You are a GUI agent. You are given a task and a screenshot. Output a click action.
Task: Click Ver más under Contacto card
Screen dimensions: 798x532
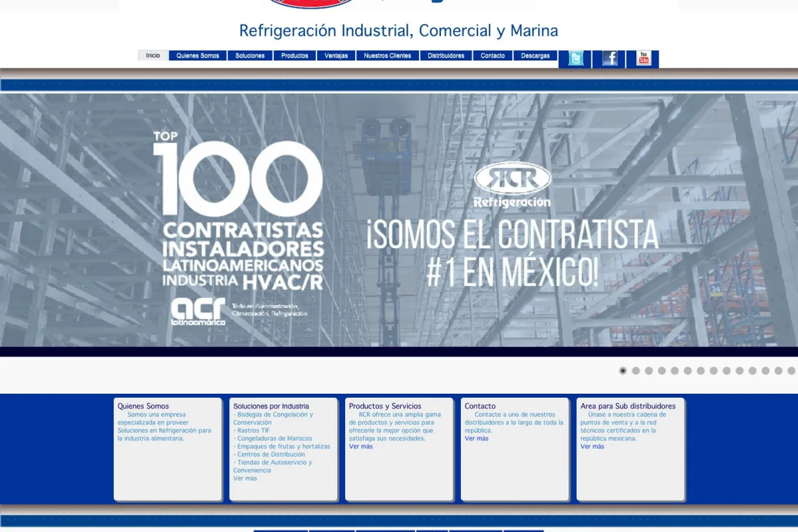[477, 439]
